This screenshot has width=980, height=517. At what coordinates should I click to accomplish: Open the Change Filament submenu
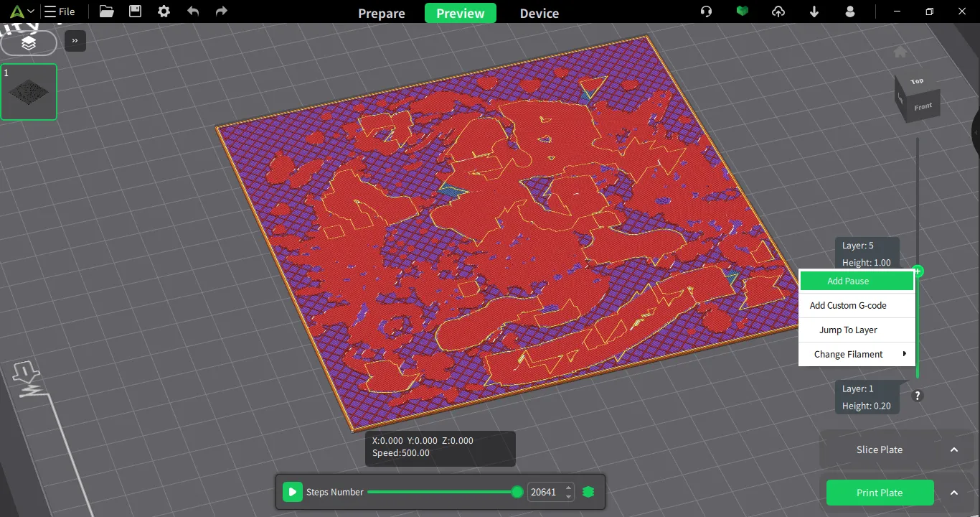click(x=857, y=354)
